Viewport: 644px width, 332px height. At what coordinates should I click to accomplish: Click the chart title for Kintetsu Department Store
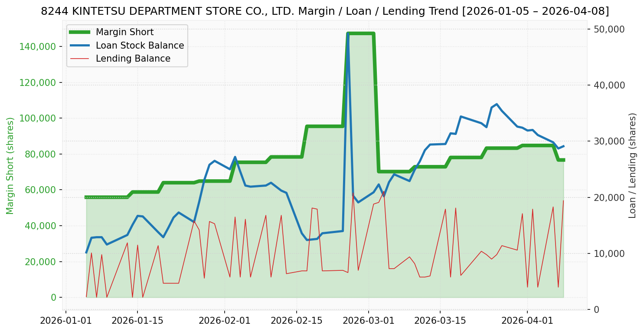(325, 11)
